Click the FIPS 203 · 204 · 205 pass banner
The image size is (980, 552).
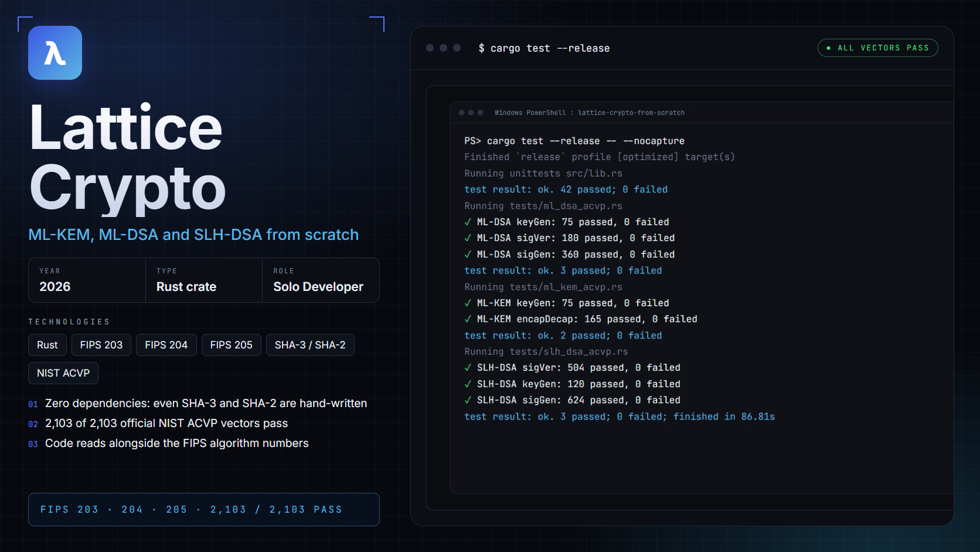pyautogui.click(x=204, y=509)
